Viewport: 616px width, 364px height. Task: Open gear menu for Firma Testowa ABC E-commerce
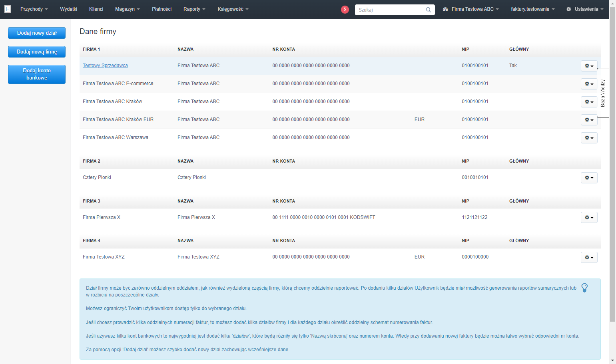pyautogui.click(x=589, y=84)
